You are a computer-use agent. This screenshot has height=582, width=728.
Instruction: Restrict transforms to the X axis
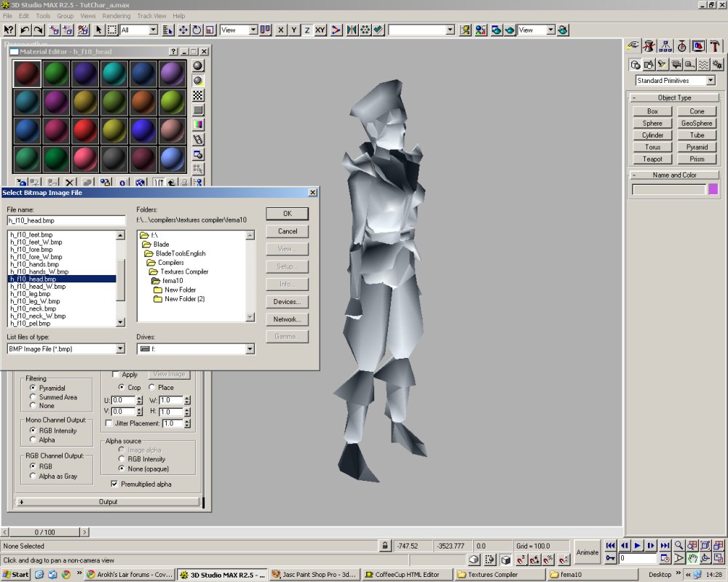[281, 30]
